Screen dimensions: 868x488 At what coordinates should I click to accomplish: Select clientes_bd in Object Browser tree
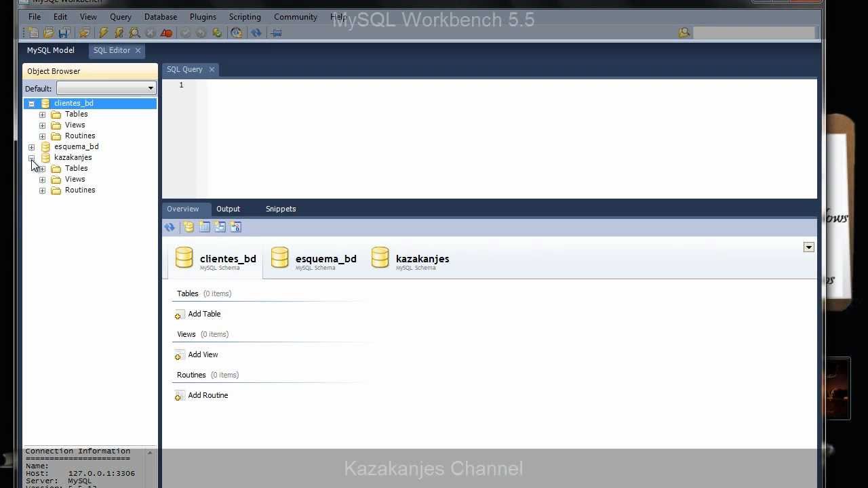pos(74,103)
